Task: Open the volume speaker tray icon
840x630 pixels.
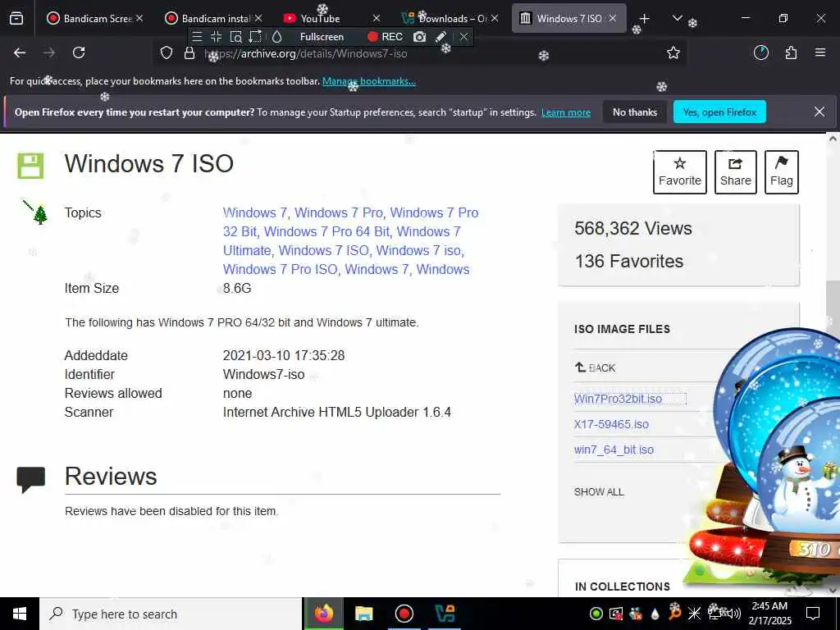Action: point(735,614)
